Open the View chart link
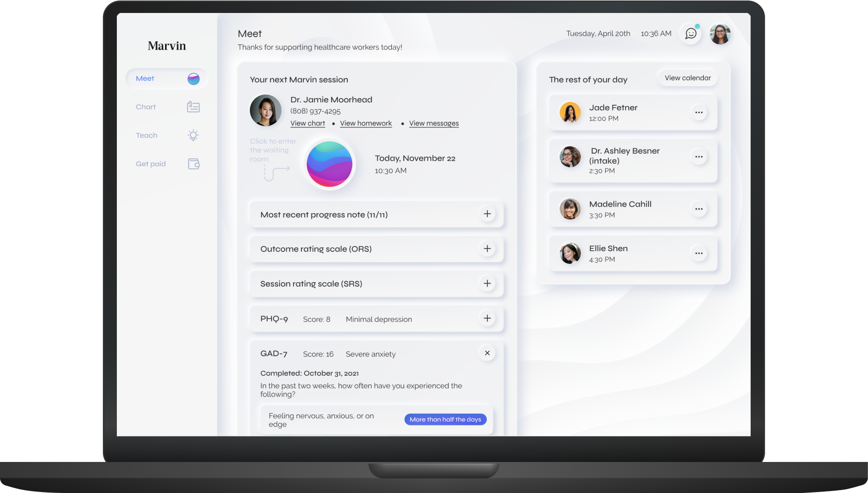This screenshot has width=868, height=493. pyautogui.click(x=307, y=123)
